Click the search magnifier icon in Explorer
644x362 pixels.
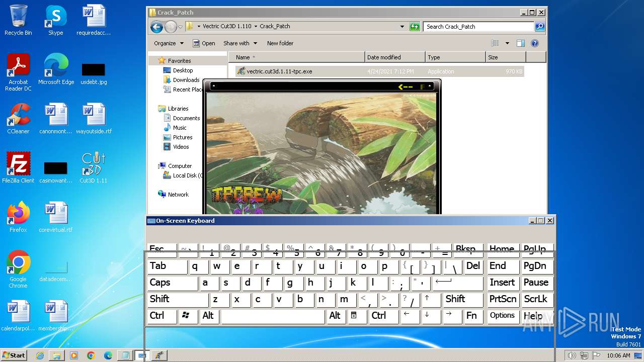coord(539,27)
